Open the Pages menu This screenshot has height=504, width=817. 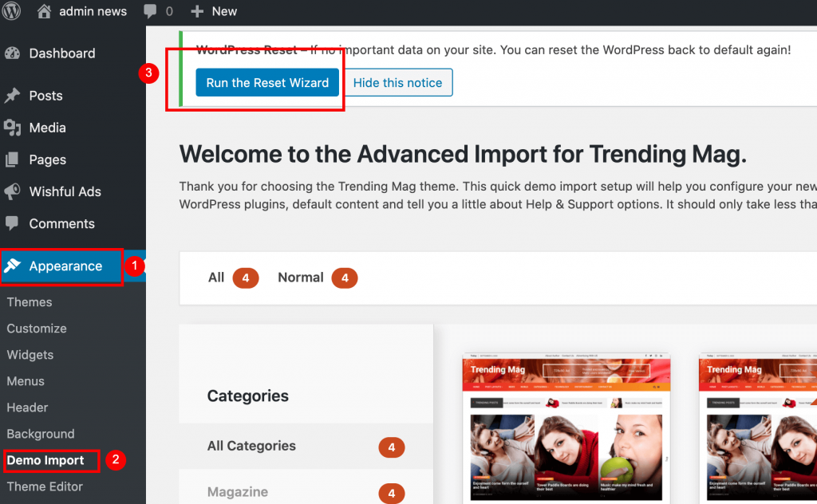tap(47, 159)
